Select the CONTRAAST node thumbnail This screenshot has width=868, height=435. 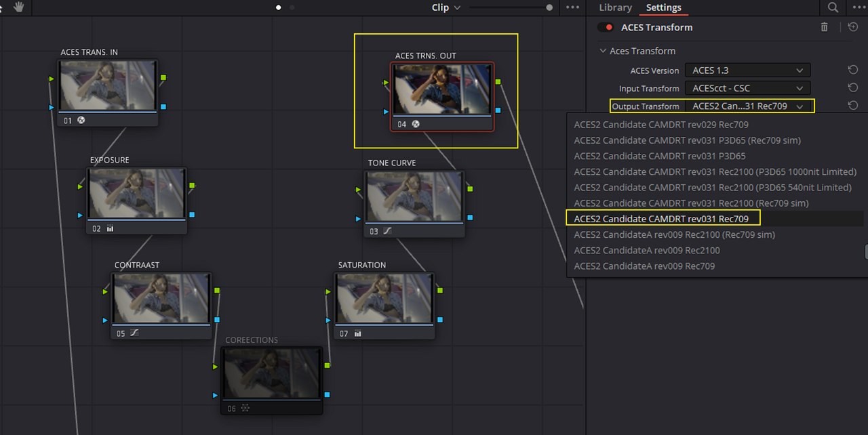(161, 299)
